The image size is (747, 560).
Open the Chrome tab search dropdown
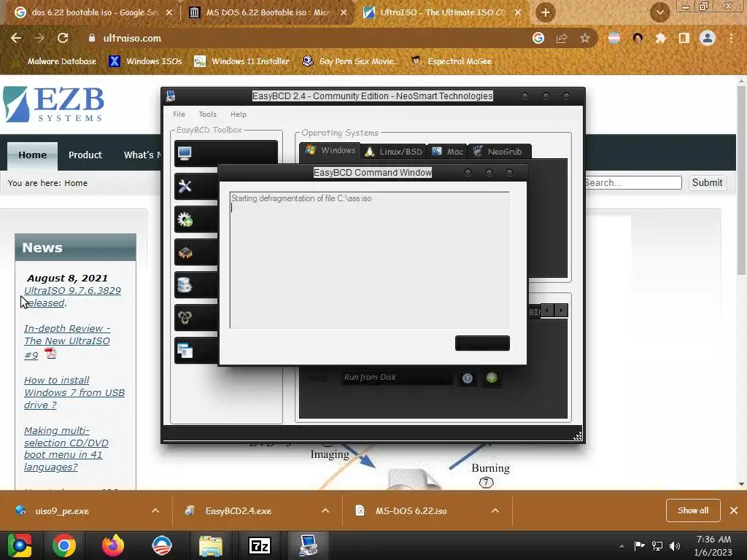tap(660, 12)
